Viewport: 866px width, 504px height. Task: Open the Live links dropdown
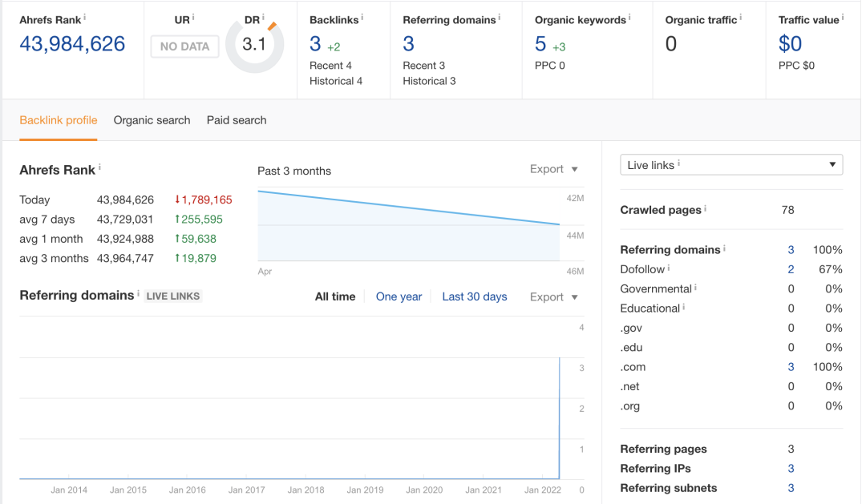click(731, 165)
